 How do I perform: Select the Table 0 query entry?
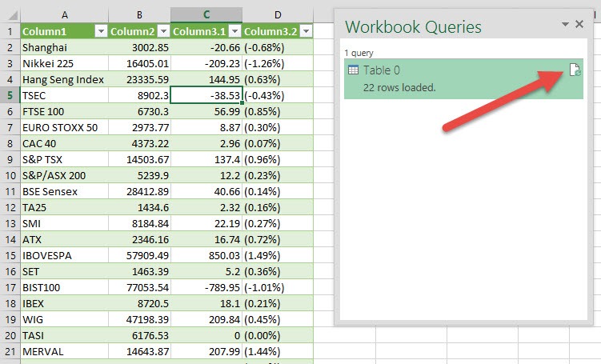pos(463,79)
